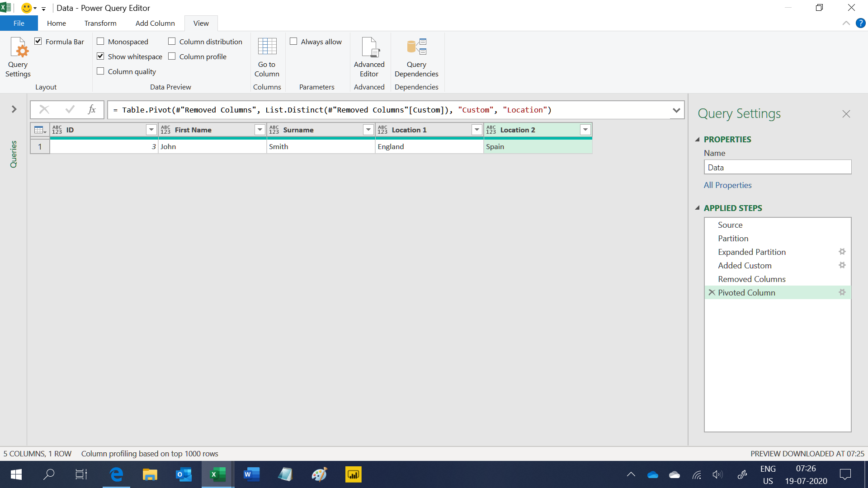Open Power BI from the taskbar
This screenshot has height=488, width=868.
click(353, 474)
